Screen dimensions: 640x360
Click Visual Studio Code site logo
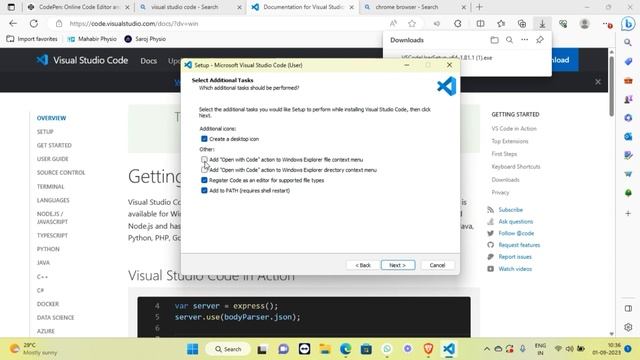pyautogui.click(x=82, y=60)
